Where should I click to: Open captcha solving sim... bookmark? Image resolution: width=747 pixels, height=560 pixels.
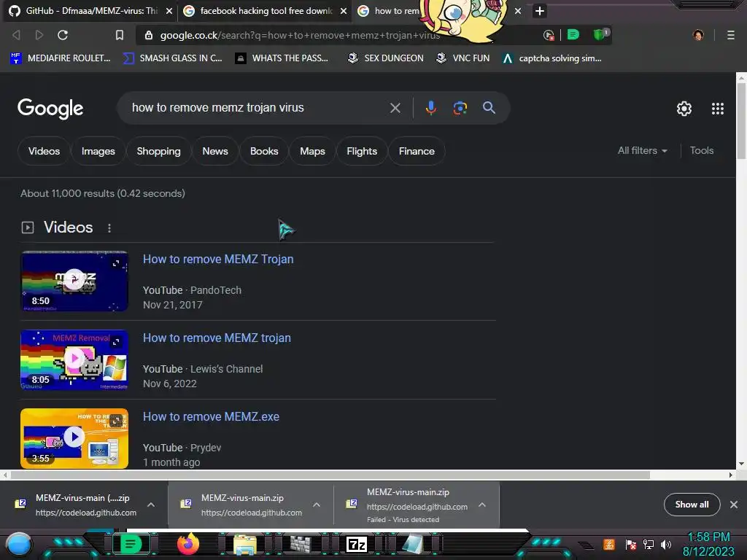coord(553,58)
